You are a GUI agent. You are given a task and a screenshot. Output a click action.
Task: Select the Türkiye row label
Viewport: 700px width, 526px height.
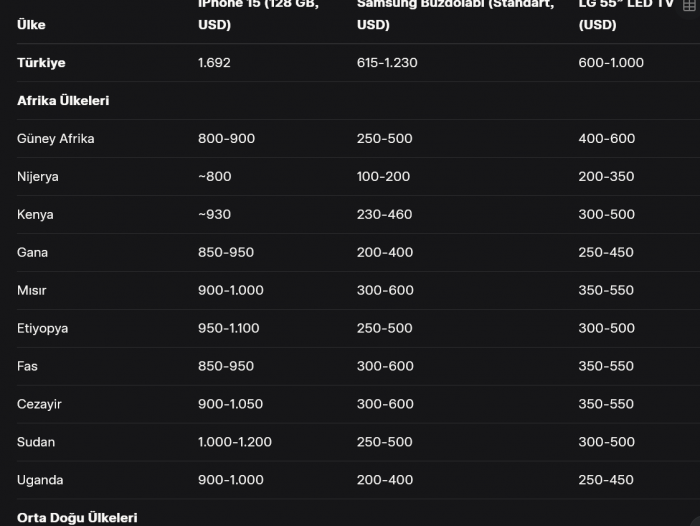click(x=41, y=62)
